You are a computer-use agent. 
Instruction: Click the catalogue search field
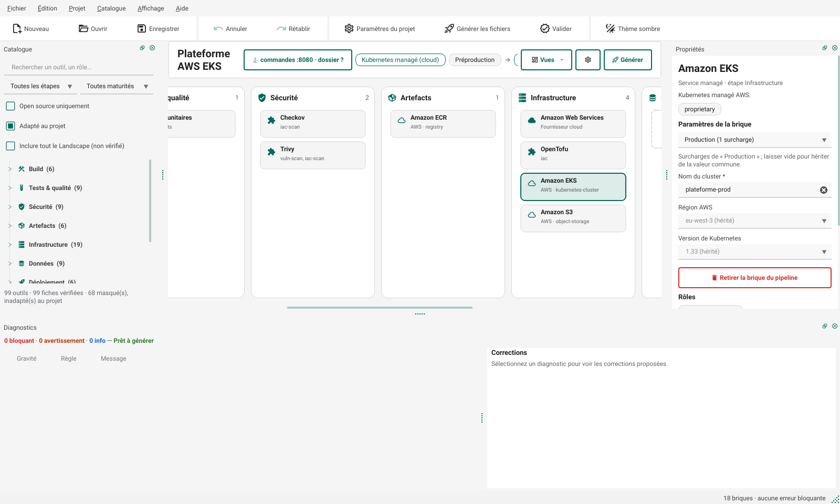click(79, 67)
